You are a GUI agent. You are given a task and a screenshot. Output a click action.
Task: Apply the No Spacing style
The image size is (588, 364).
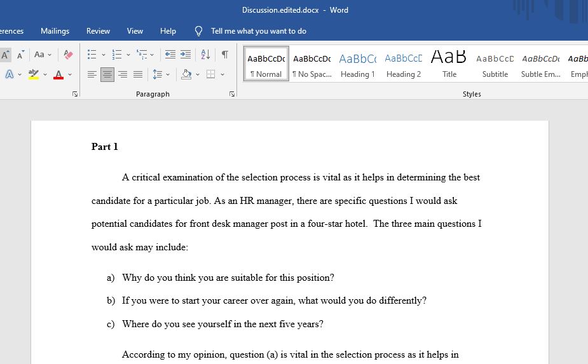pyautogui.click(x=312, y=64)
